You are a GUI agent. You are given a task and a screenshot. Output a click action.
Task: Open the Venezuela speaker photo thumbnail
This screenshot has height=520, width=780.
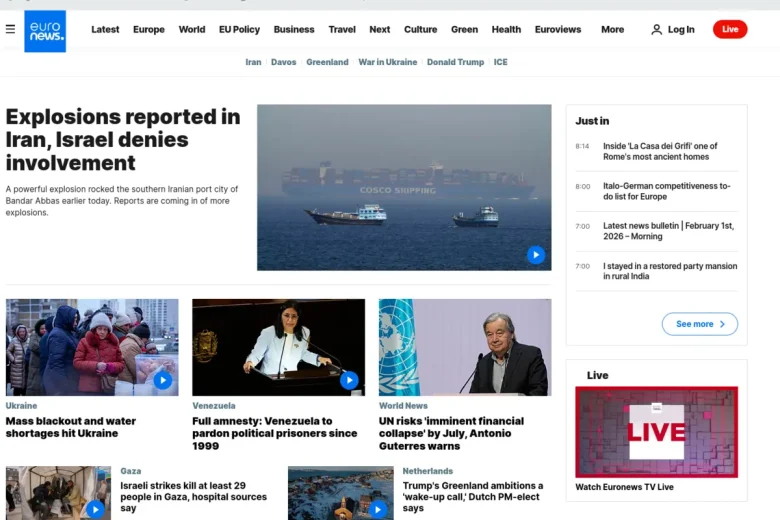[279, 347]
